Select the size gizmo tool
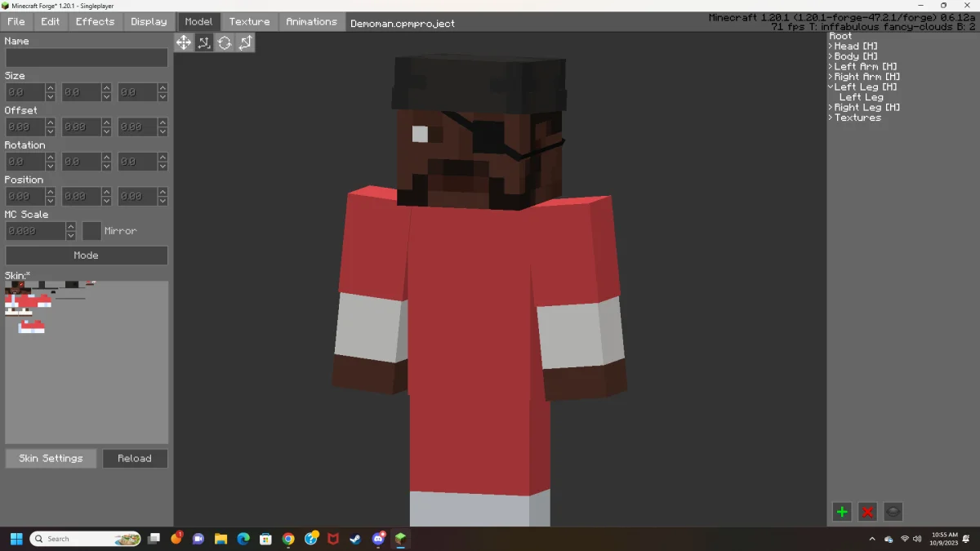Screen dimensions: 980x551 (245, 42)
